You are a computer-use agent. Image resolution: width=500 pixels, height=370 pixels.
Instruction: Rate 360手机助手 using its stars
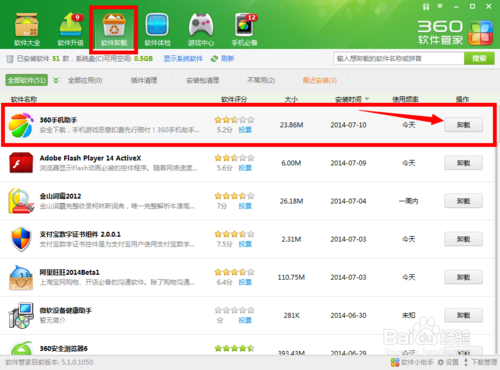pyautogui.click(x=234, y=120)
